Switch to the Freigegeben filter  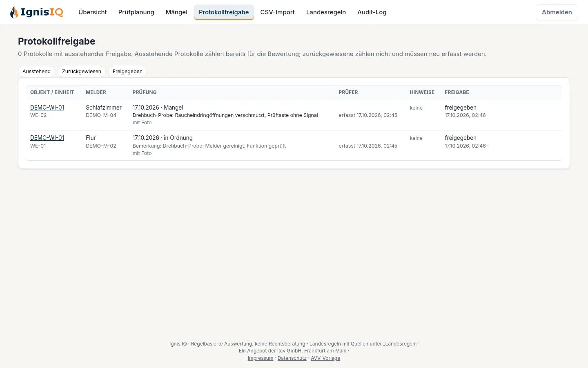[x=127, y=72]
